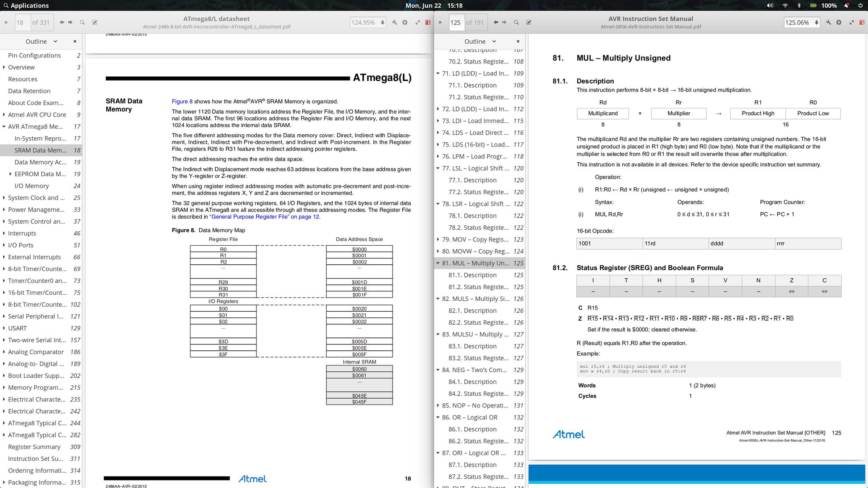Expand 79. MOV – Copy Regis... outline entry

point(438,239)
